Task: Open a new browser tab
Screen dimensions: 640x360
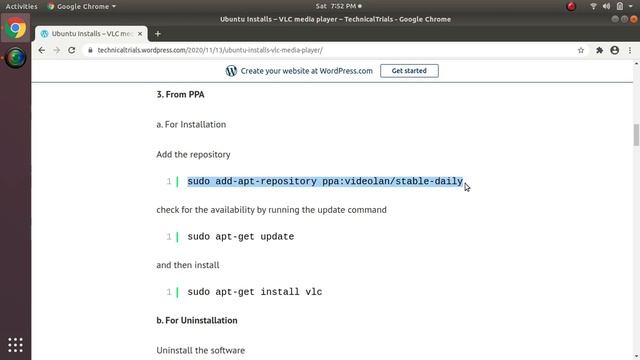Action: pyautogui.click(x=158, y=34)
